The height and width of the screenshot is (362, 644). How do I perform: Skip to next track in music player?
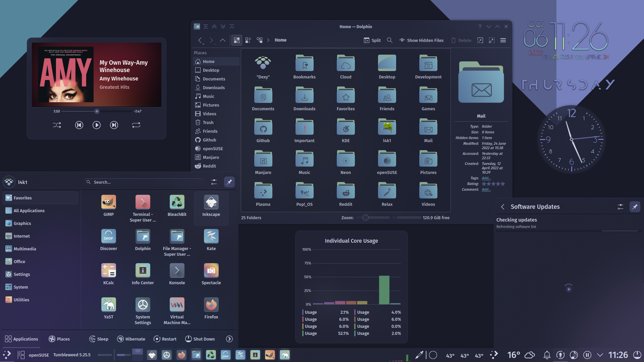(114, 125)
